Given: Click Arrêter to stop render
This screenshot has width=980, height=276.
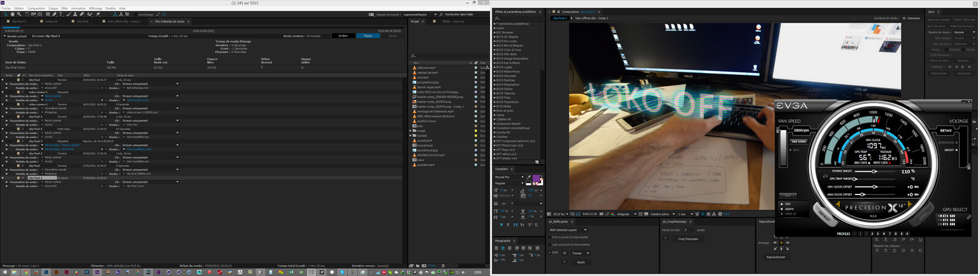Looking at the screenshot, I should (343, 36).
